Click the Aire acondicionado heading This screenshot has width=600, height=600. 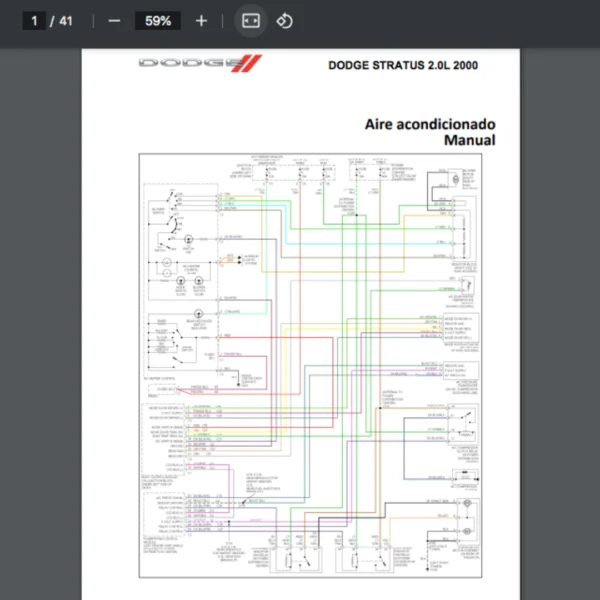tap(429, 124)
